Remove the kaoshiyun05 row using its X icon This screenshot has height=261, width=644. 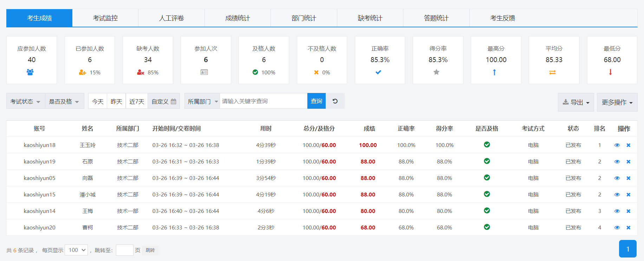click(x=628, y=178)
